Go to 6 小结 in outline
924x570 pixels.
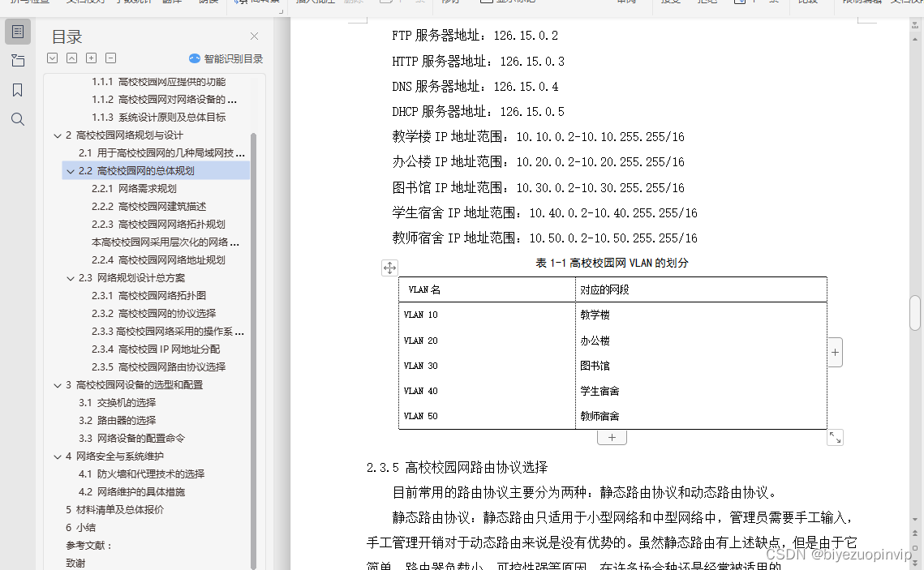tap(81, 528)
